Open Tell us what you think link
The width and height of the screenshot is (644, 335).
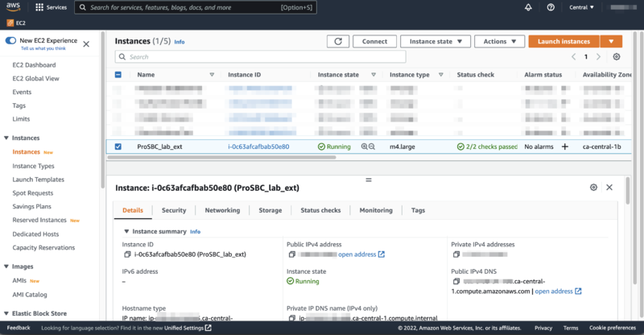coord(43,48)
